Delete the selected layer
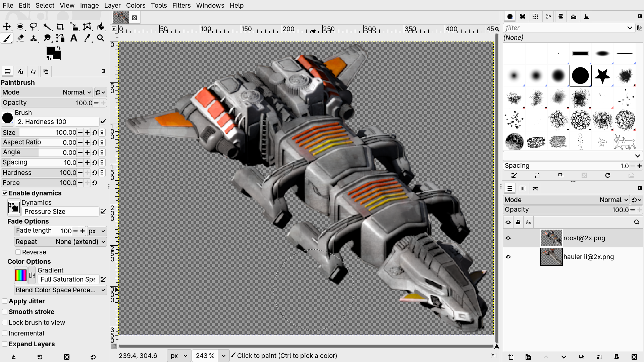Viewport: 644px width, 362px height. [634, 357]
